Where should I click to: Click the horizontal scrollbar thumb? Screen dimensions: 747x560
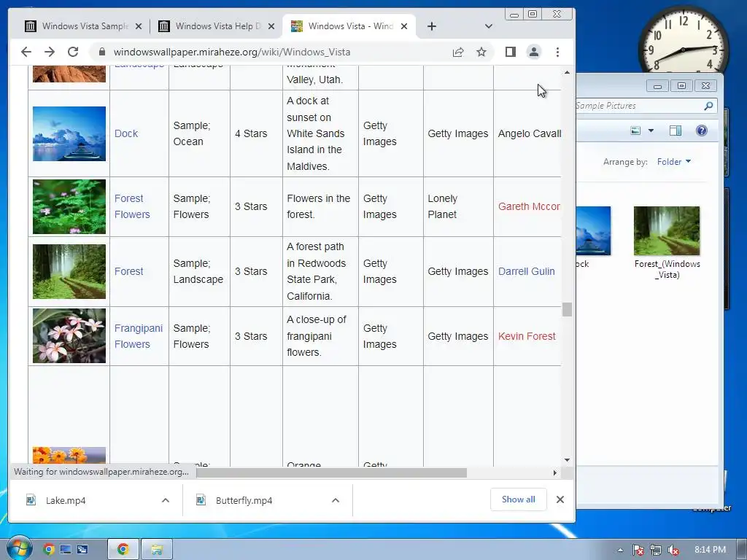[332, 472]
